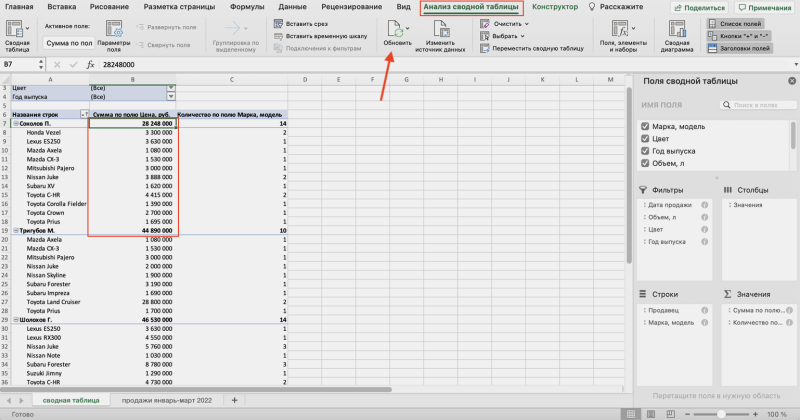Close the Поля сводной таблицы pane
This screenshot has width=800, height=420.
pyautogui.click(x=792, y=81)
